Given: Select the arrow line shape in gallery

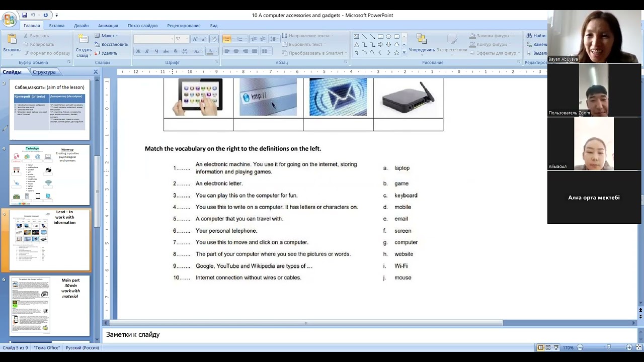Looking at the screenshot, I should (372, 37).
